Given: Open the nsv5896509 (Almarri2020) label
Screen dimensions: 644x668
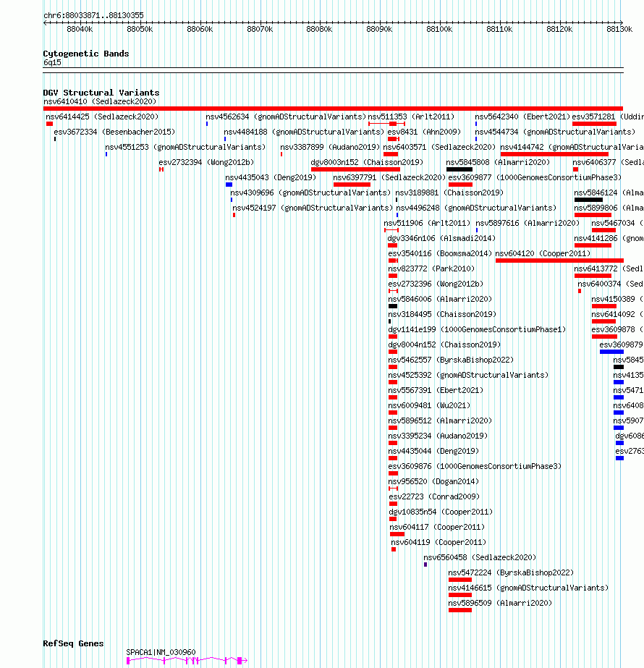Looking at the screenshot, I should [x=500, y=604].
